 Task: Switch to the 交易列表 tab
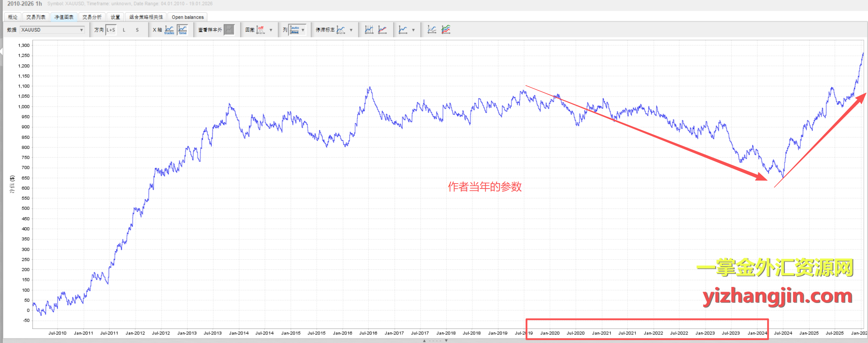click(36, 17)
